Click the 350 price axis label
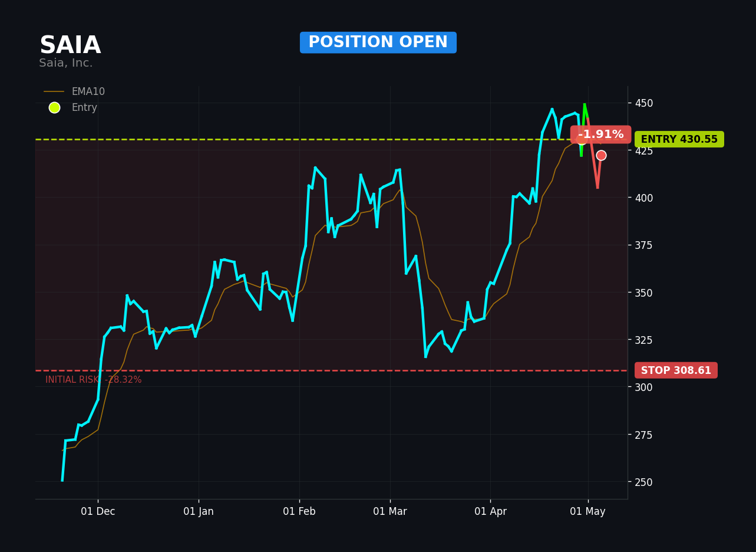 [644, 293]
